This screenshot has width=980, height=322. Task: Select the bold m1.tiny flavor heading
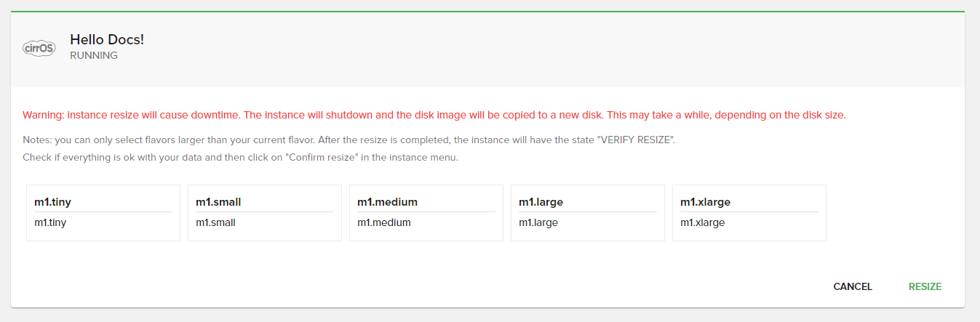(53, 202)
